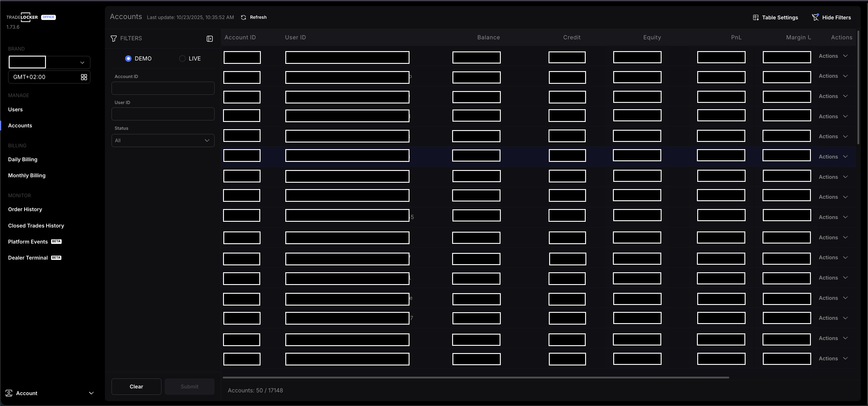Expand the Account menu chevron at bottom
Screen dimensions: 868x406
tap(91, 393)
